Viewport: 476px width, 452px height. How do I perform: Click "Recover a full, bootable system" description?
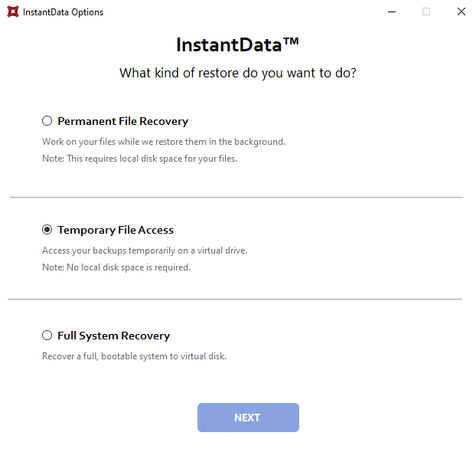pyautogui.click(x=134, y=356)
